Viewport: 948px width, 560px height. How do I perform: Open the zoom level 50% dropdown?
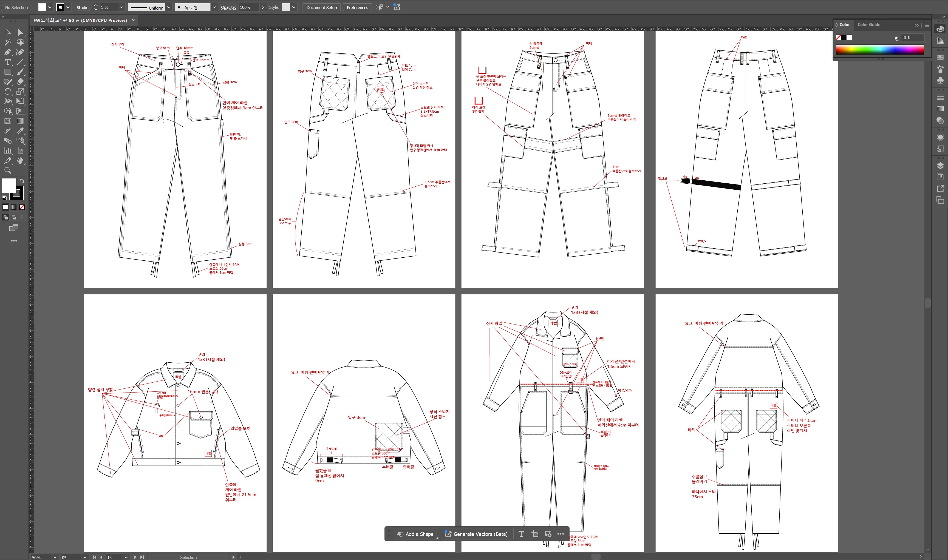(55, 557)
